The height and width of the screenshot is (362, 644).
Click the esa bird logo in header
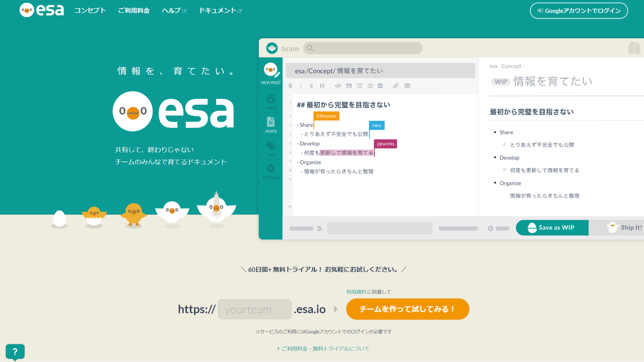(41, 10)
